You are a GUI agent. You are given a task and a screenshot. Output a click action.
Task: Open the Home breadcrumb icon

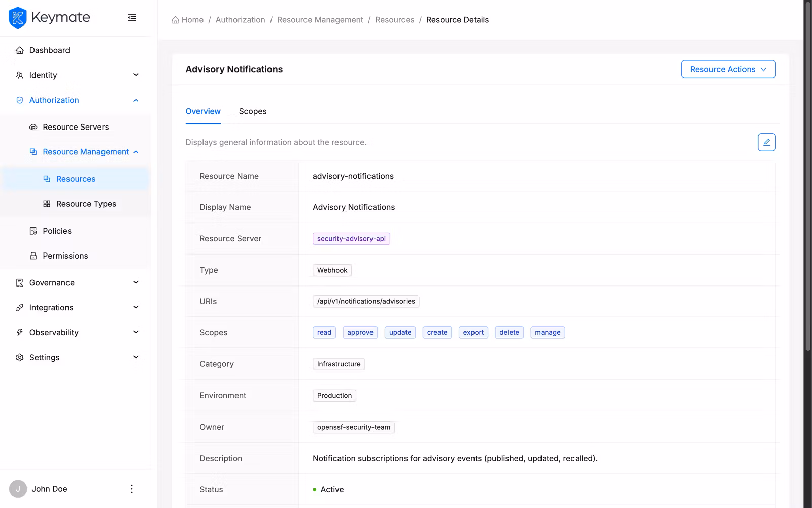[174, 19]
